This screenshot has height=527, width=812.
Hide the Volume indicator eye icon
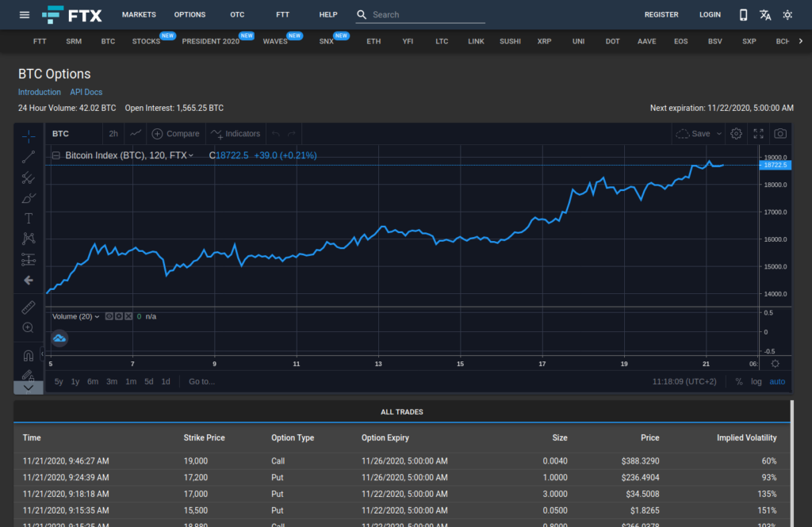(109, 316)
